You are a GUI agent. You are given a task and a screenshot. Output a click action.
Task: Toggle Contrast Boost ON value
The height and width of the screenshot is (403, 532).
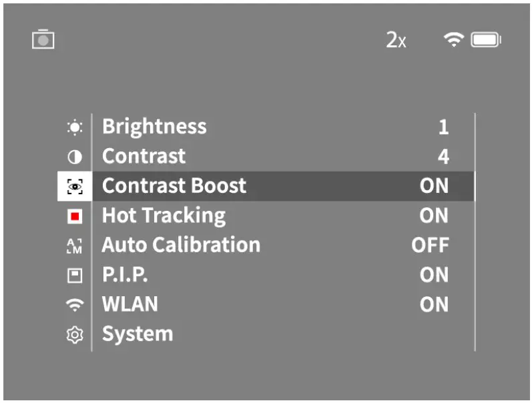(434, 186)
